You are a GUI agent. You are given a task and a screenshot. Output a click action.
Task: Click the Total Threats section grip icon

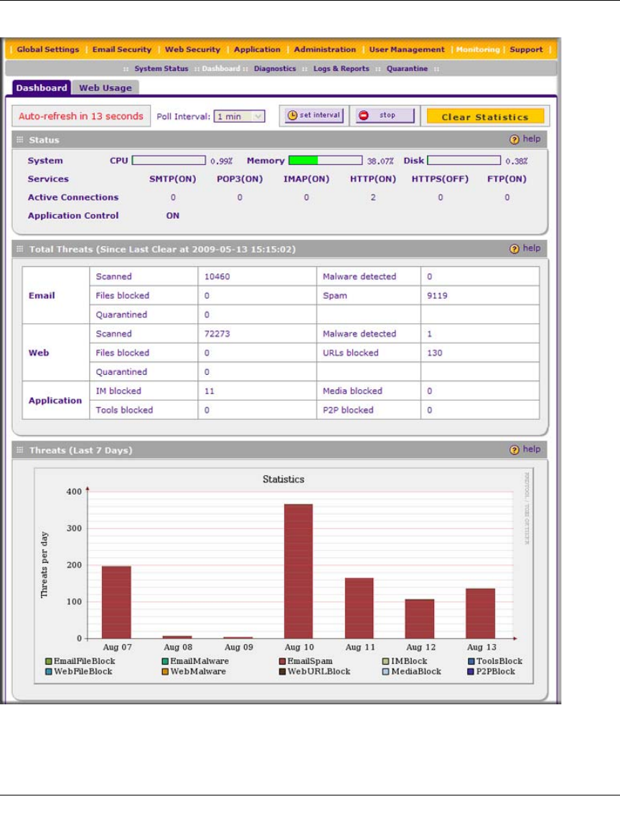[x=20, y=249]
